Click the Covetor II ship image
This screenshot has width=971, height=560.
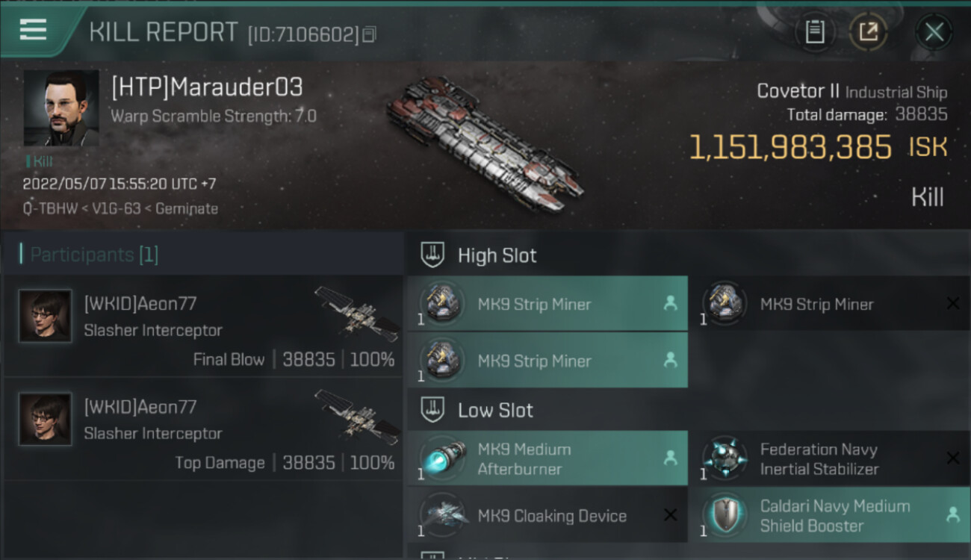point(485,144)
